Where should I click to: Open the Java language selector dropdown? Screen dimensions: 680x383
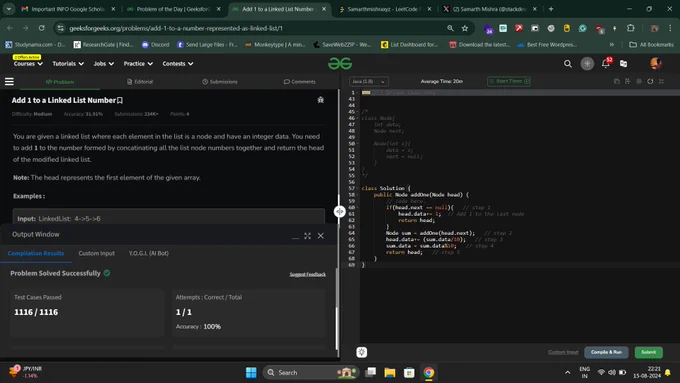pos(369,82)
